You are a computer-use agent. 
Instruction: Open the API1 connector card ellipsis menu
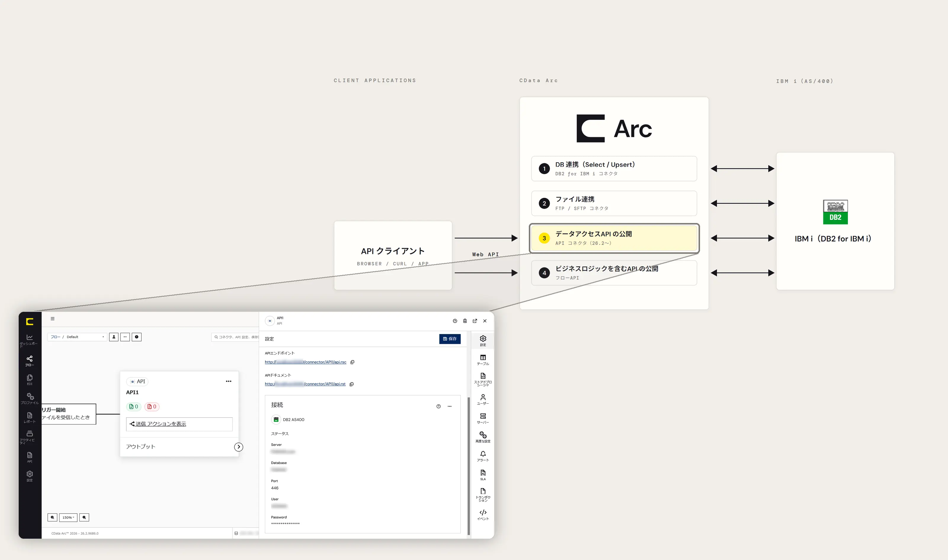click(x=229, y=381)
